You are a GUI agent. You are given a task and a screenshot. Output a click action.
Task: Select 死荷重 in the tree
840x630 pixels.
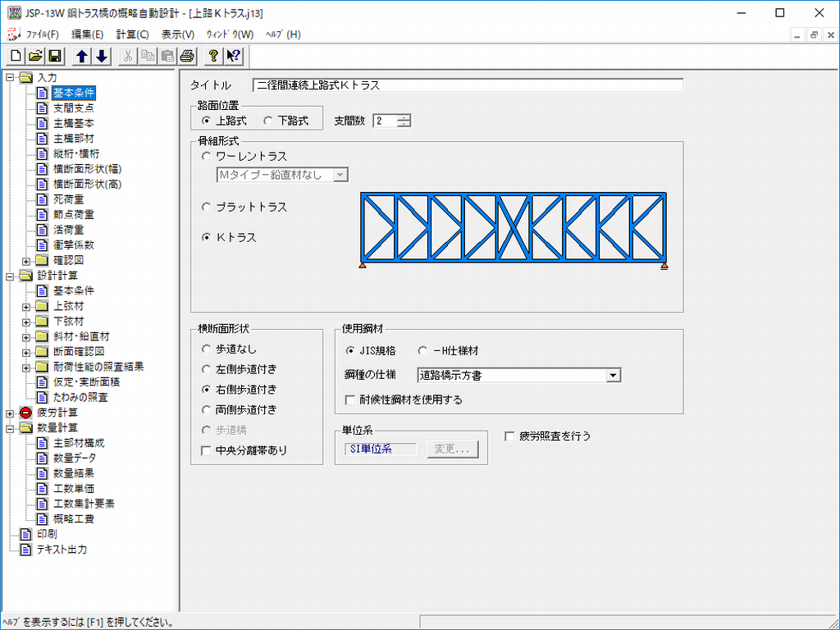[68, 199]
